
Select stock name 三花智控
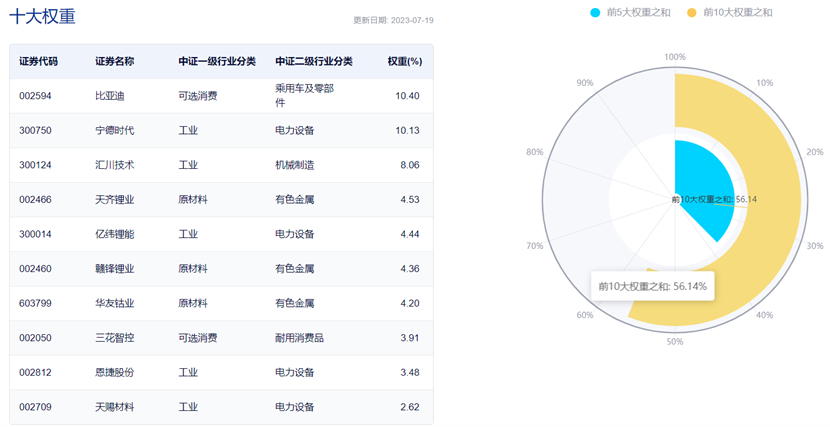point(115,338)
